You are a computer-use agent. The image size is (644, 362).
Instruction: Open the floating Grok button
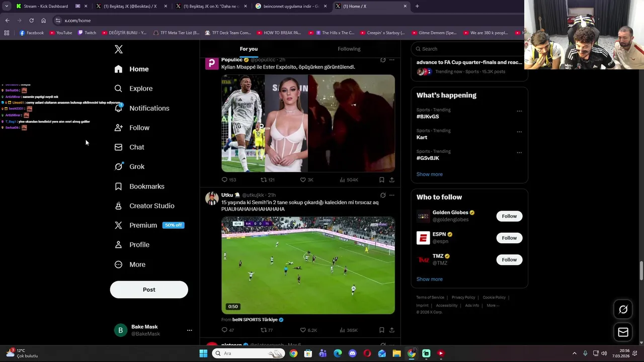[x=623, y=310]
